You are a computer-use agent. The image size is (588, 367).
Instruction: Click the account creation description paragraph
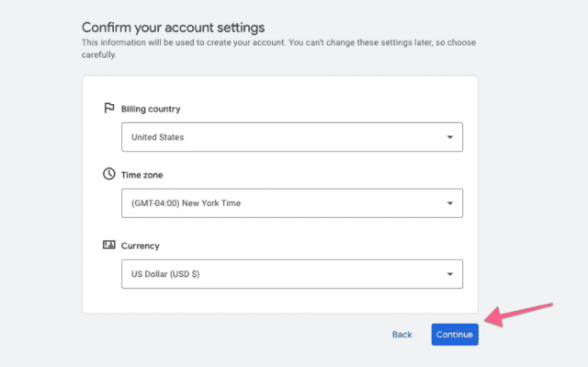278,49
